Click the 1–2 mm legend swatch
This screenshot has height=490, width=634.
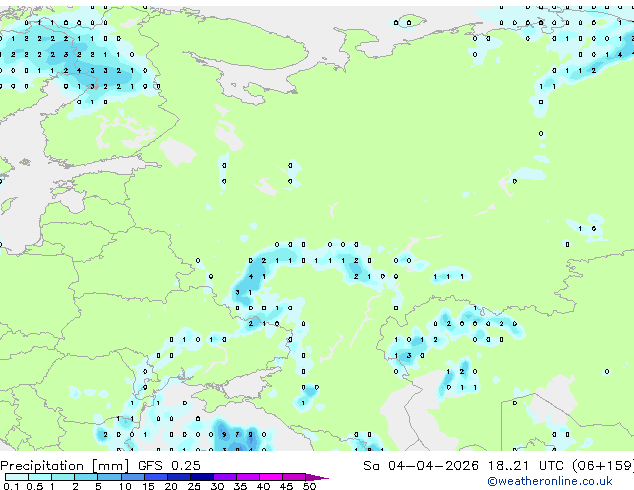click(x=63, y=477)
